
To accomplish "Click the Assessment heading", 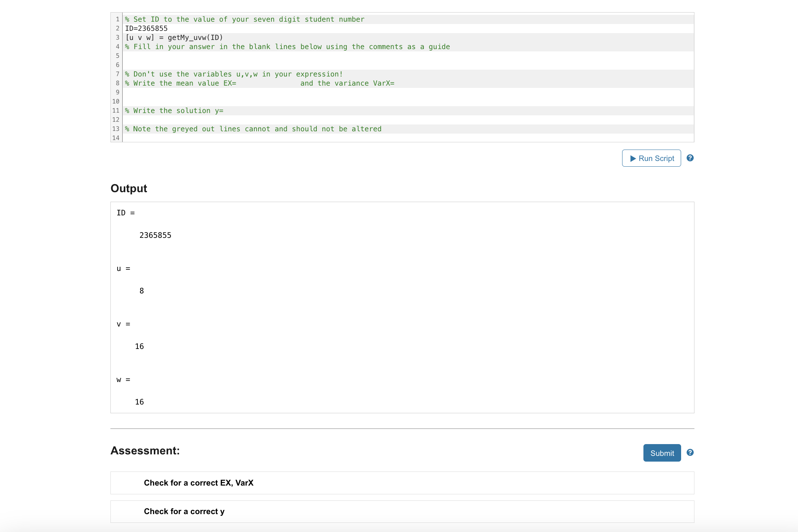I will point(145,451).
